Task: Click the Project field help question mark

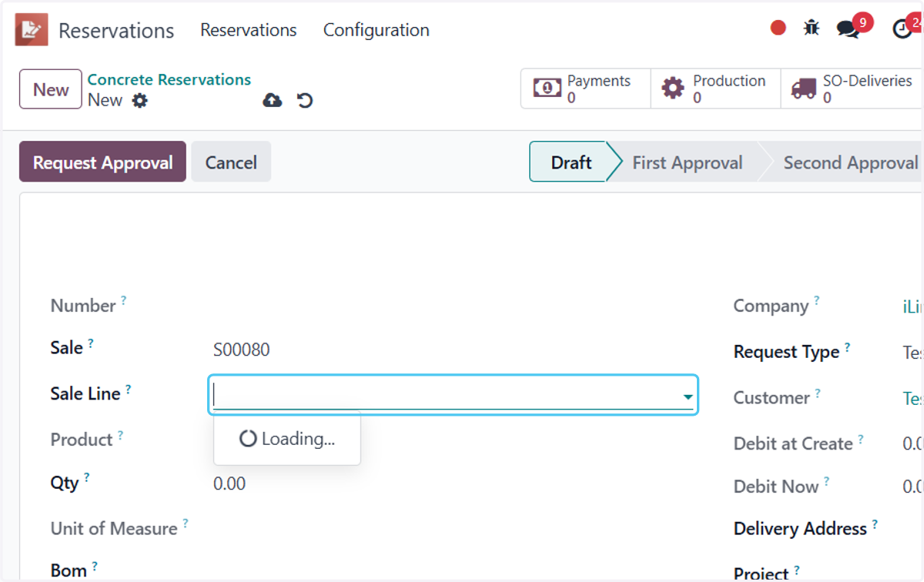Action: (797, 570)
